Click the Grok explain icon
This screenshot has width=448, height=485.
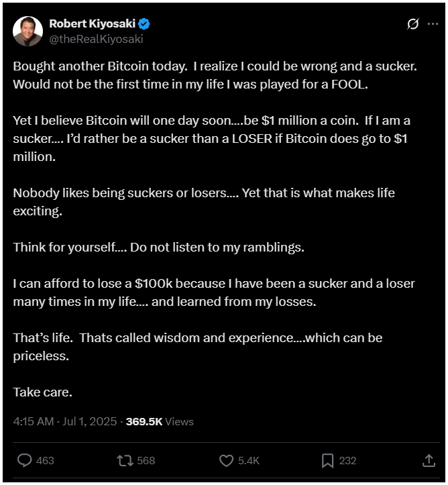pyautogui.click(x=412, y=23)
